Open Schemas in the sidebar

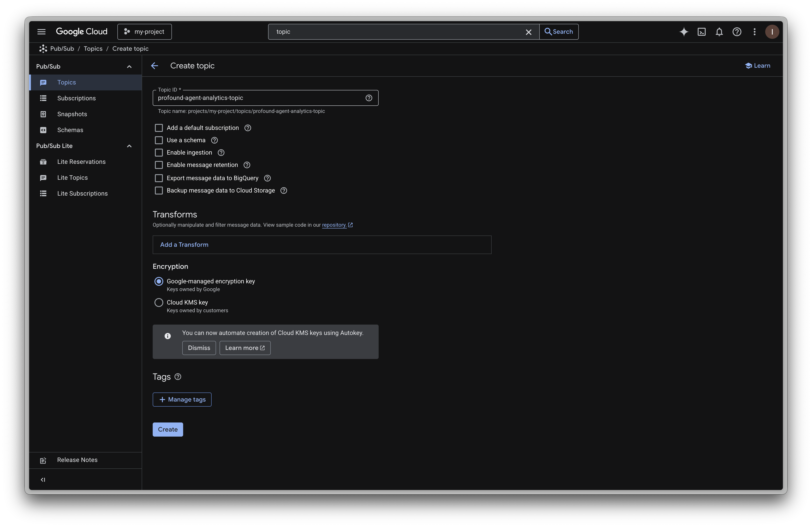pyautogui.click(x=70, y=130)
